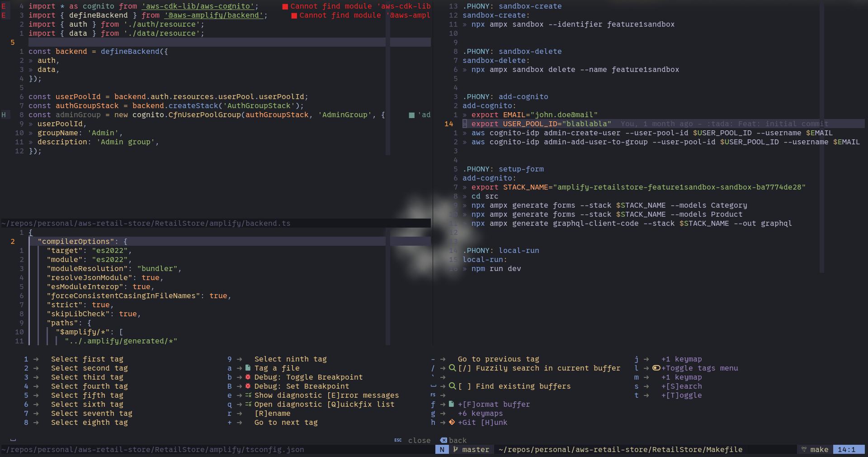Image resolution: width=868 pixels, height=457 pixels.
Task: Click the backspace icon next to 'back'
Action: tap(443, 440)
